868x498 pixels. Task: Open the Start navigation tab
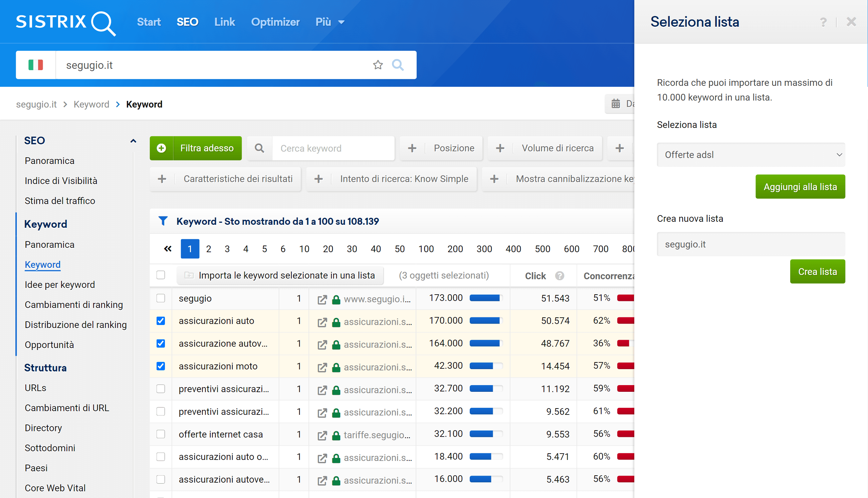149,22
